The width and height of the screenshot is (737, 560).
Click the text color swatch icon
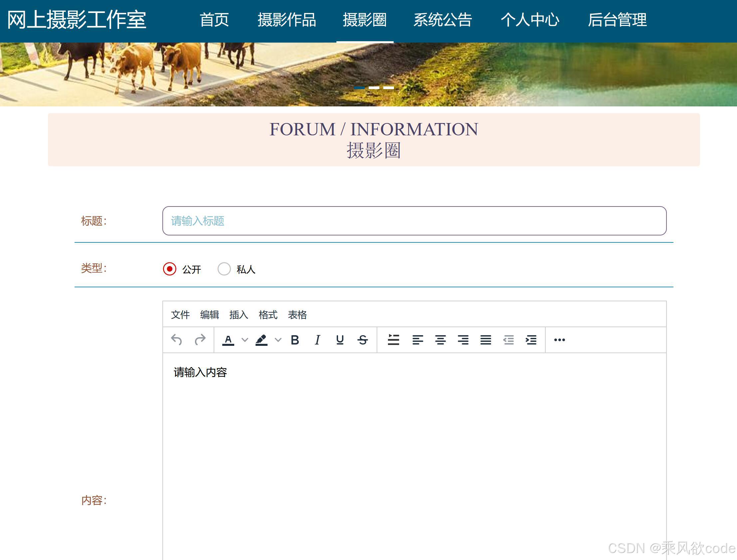[x=229, y=340]
